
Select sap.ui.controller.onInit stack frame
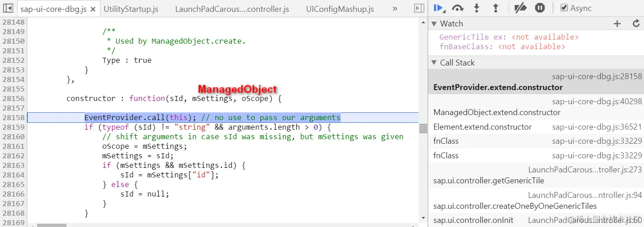click(536, 220)
